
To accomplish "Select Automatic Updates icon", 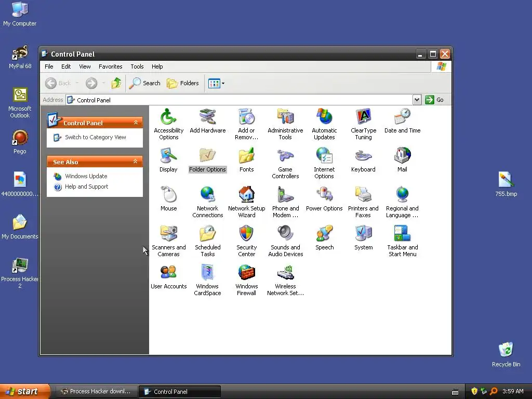I will (324, 117).
